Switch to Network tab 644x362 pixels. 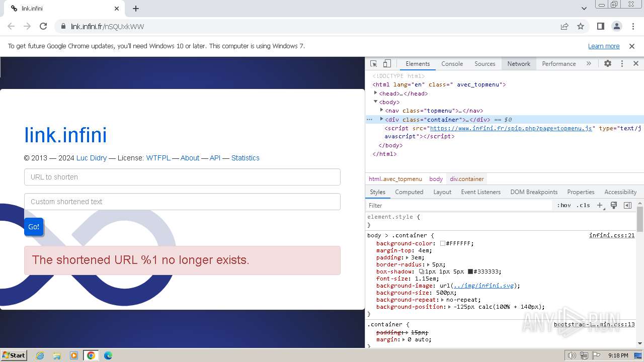point(519,64)
